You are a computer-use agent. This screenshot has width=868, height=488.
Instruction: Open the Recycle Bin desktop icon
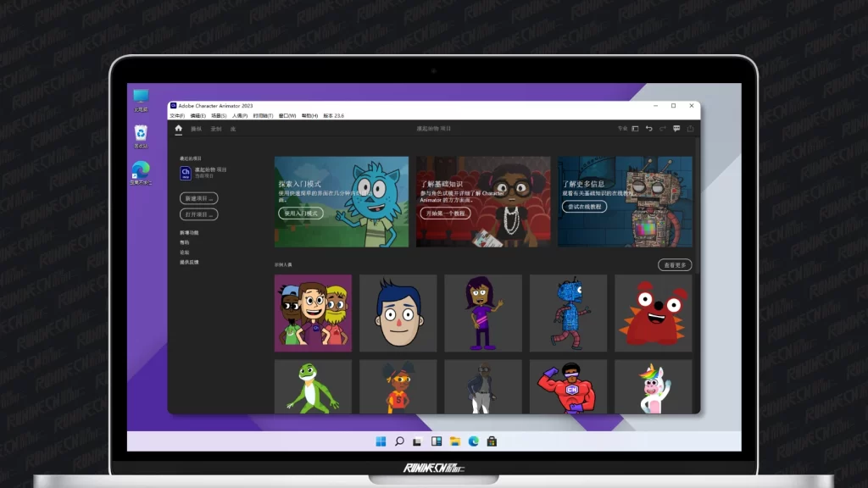click(x=141, y=133)
